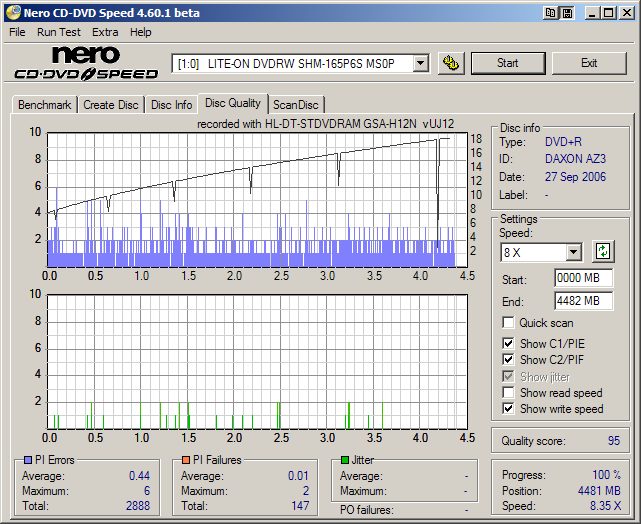Screen dimensions: 641x524
Task: Open the drive selection dropdown arrow
Action: 420,63
